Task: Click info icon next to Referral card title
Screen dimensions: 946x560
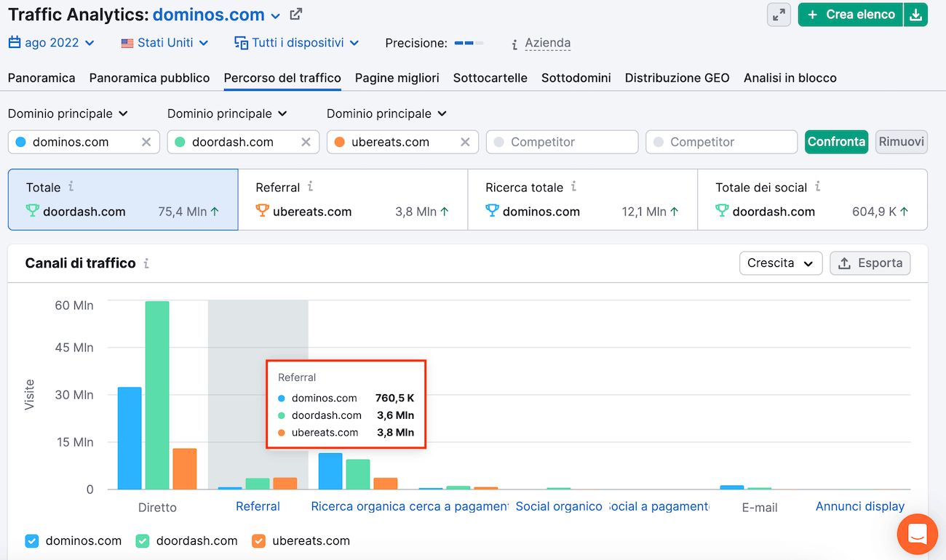Action: [x=310, y=187]
